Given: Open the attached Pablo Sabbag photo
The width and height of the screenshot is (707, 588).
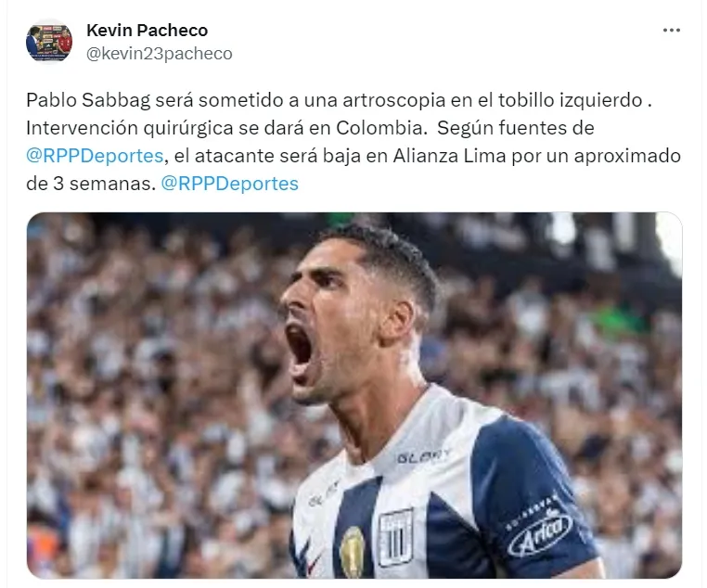Looking at the screenshot, I should click(x=353, y=395).
